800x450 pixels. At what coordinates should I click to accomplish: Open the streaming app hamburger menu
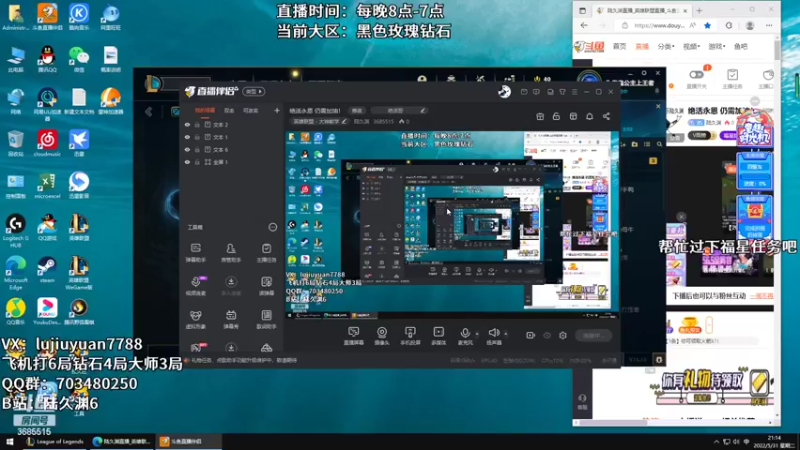tap(574, 92)
